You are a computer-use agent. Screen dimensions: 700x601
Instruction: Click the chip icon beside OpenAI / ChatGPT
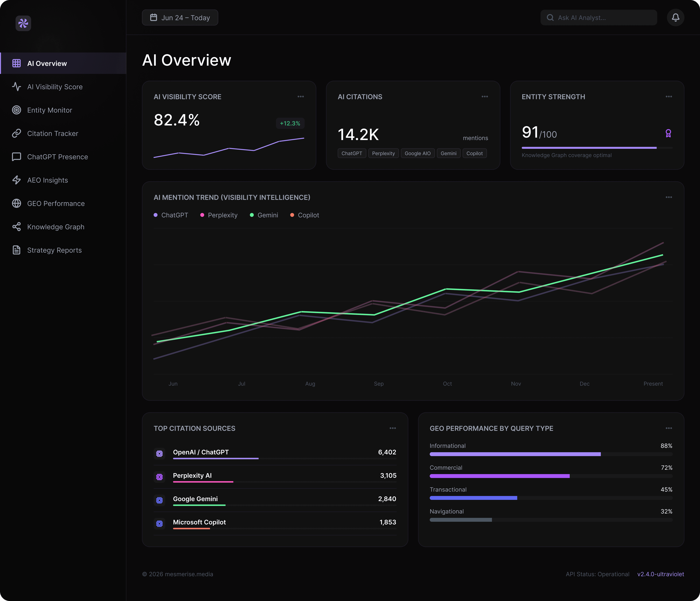pyautogui.click(x=159, y=454)
